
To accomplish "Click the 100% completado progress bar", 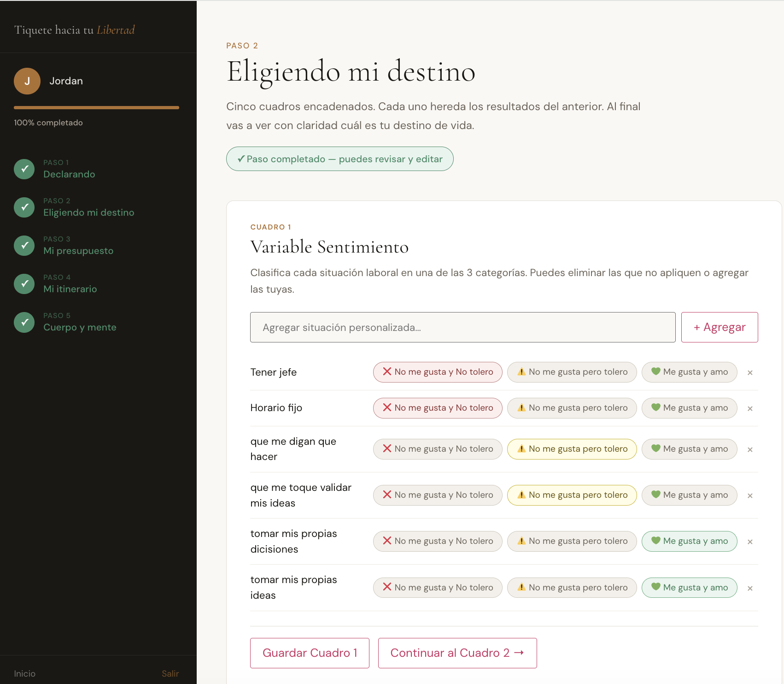I will coord(96,108).
